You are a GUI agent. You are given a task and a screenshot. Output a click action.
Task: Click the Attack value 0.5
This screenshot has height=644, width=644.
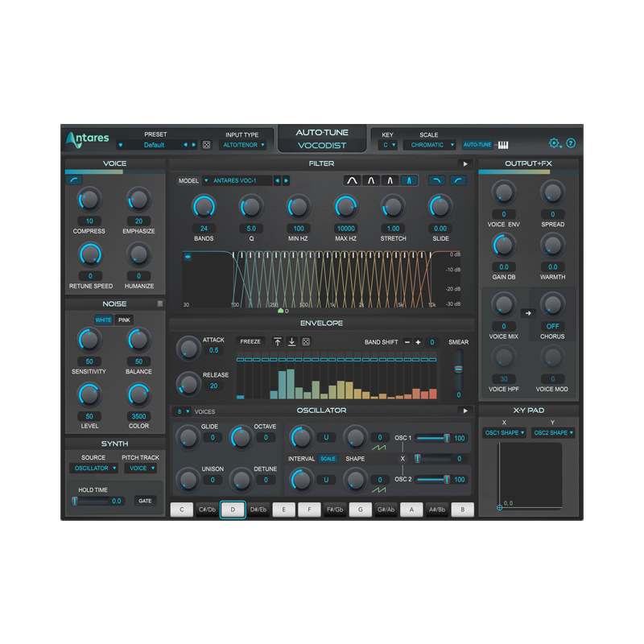(x=213, y=350)
